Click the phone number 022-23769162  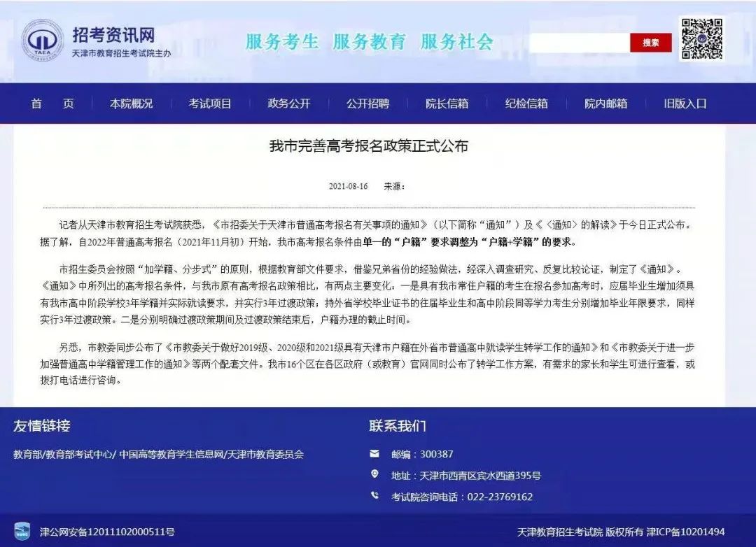pyautogui.click(x=500, y=497)
